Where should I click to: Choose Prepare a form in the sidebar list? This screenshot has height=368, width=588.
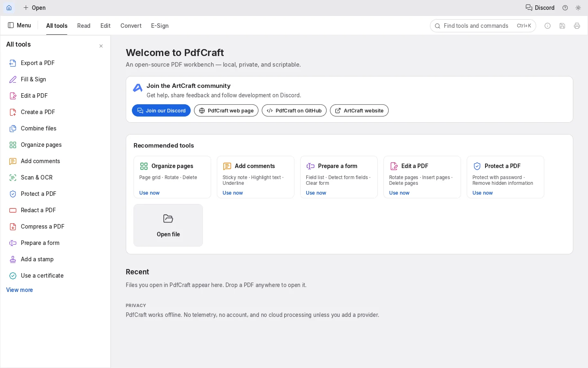pyautogui.click(x=55, y=243)
